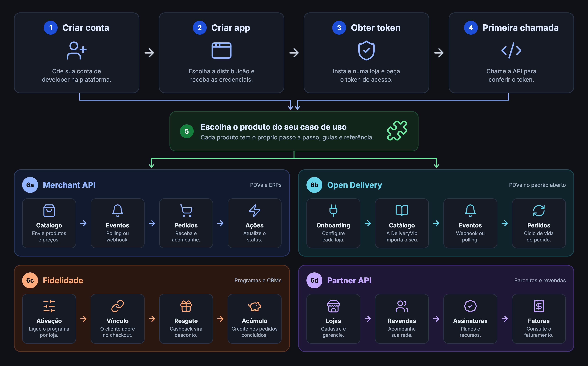Click the bell icon in Merchant API Eventos
Viewport: 588px width, 366px height.
coord(118,211)
